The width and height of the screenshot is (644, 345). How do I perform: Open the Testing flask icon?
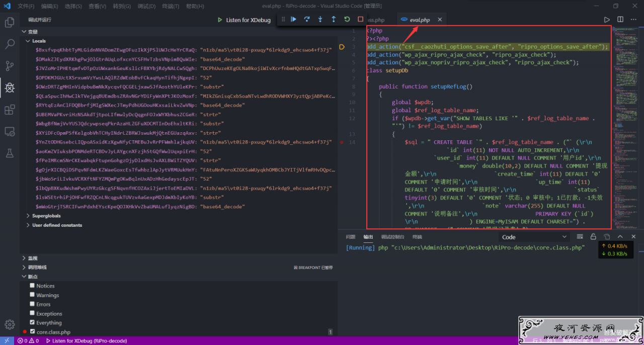coord(9,153)
